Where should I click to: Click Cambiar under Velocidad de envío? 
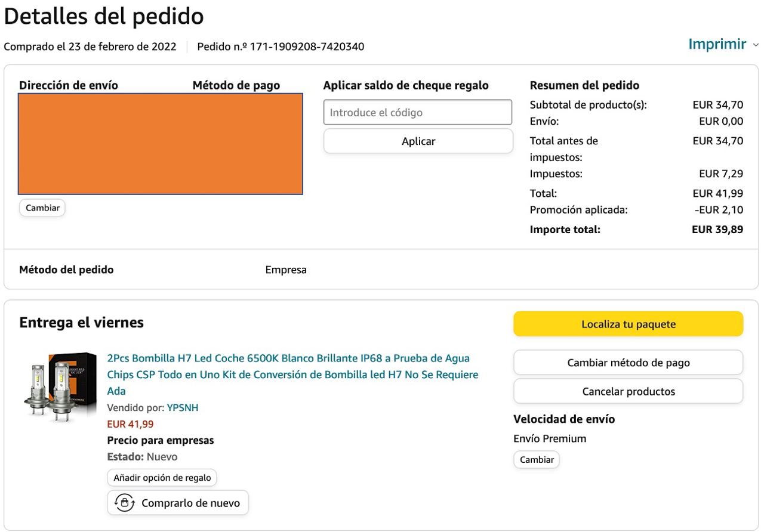point(537,459)
